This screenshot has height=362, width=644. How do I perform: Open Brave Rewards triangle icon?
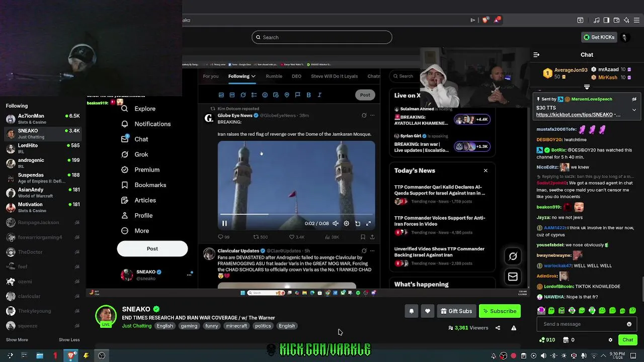pos(498,20)
